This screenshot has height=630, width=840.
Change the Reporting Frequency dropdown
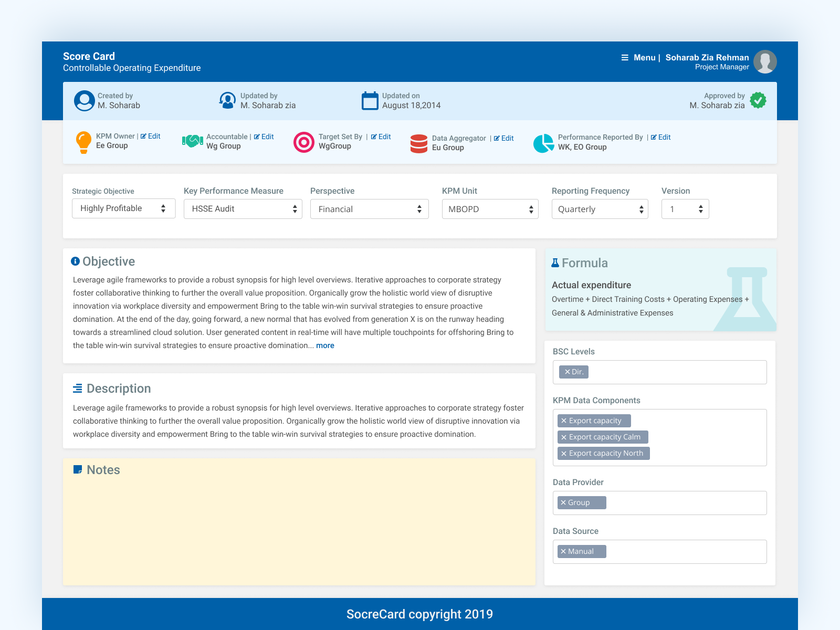(600, 209)
